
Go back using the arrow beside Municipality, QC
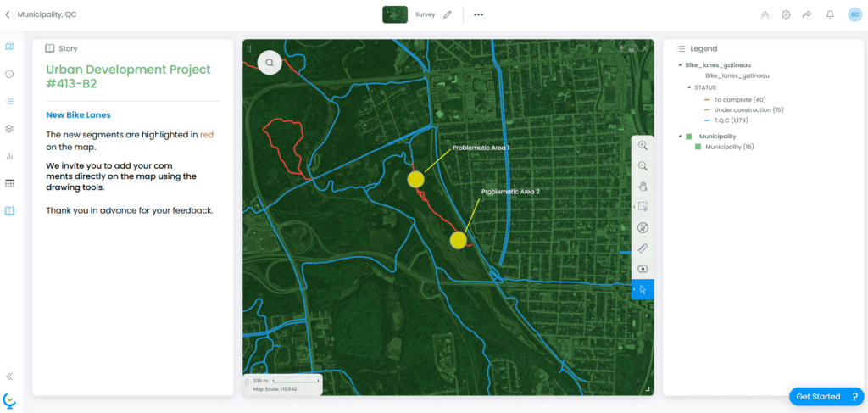click(x=7, y=15)
